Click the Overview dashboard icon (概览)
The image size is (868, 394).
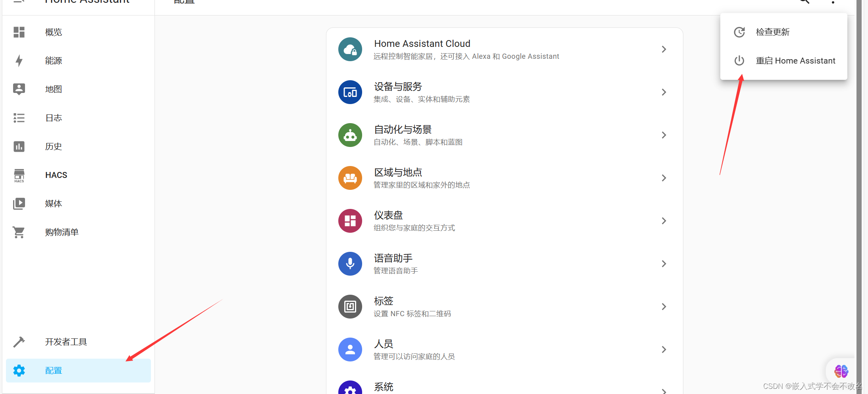19,32
